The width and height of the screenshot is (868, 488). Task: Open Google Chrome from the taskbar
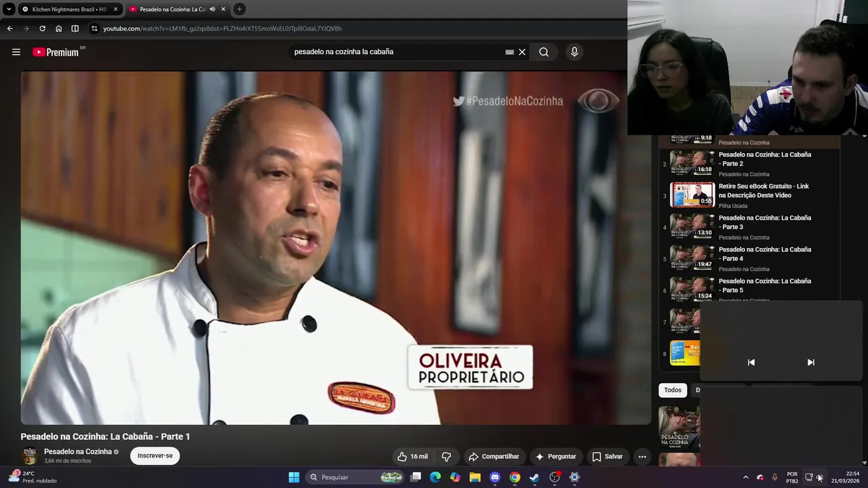[x=515, y=477]
